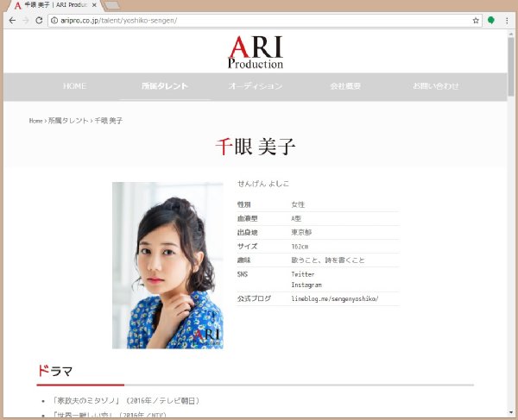
Task: Open 会社概要 navigation item
Action: tap(345, 86)
